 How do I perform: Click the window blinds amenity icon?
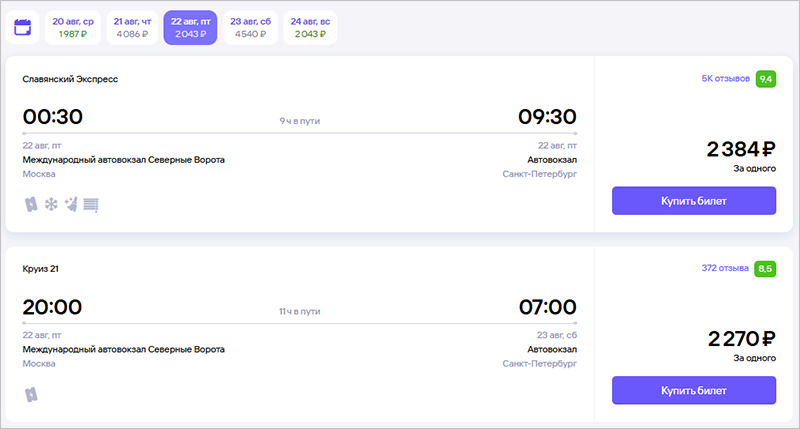click(91, 204)
